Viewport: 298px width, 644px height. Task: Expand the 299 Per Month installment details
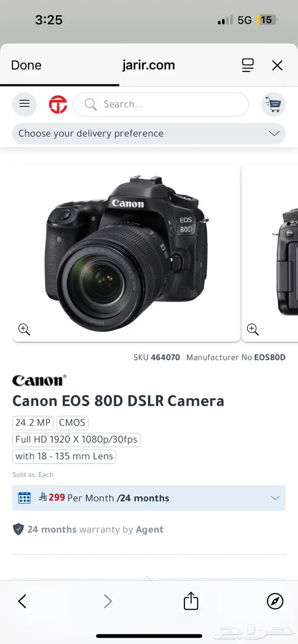pos(149,498)
